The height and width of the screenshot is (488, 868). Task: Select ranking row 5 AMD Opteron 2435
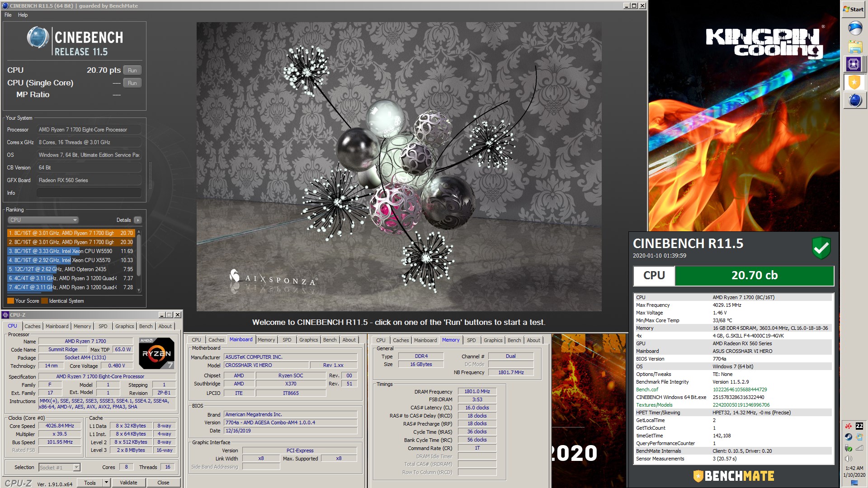coord(71,269)
